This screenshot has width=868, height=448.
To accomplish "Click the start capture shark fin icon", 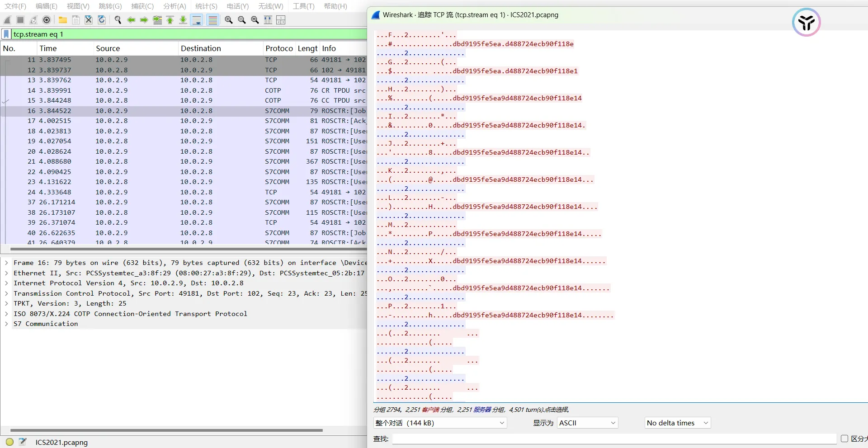I will coord(7,20).
